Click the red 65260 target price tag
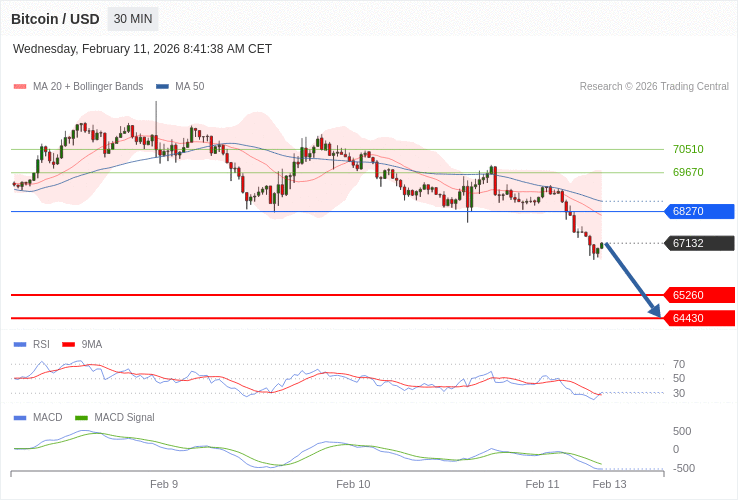The width and height of the screenshot is (738, 500). (x=699, y=295)
